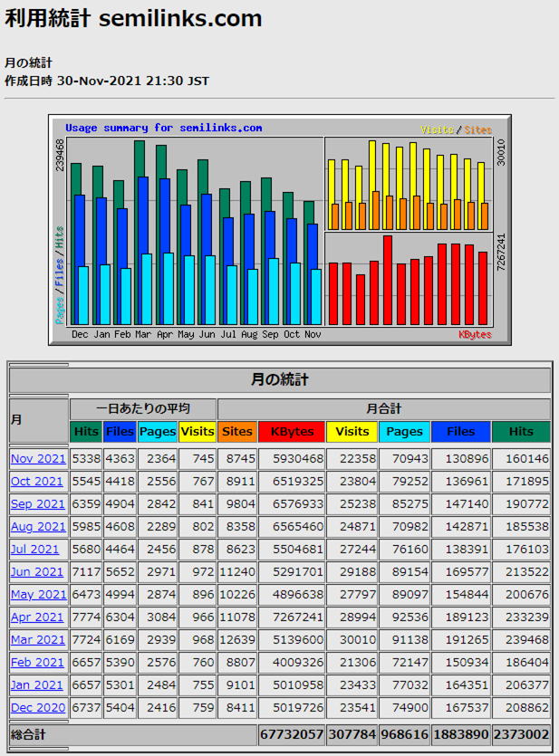This screenshot has width=559, height=756.
Task: Click the orange Sites column header
Action: point(237,432)
